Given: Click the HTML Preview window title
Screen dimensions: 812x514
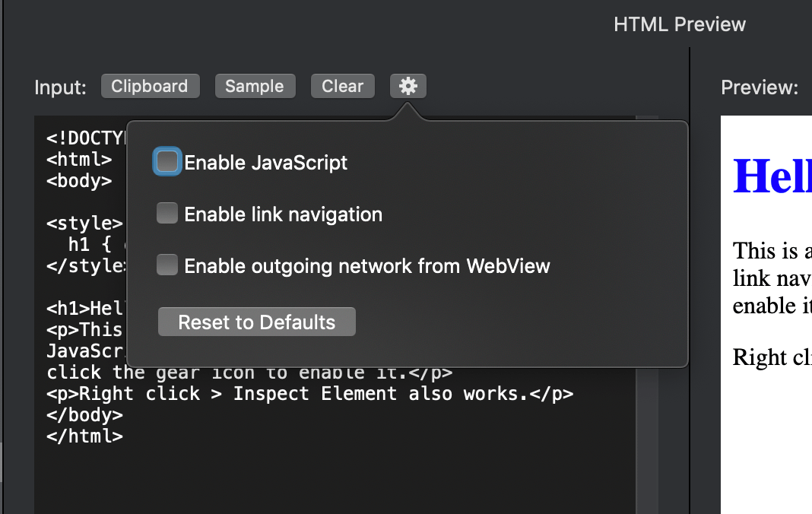Looking at the screenshot, I should (x=679, y=24).
